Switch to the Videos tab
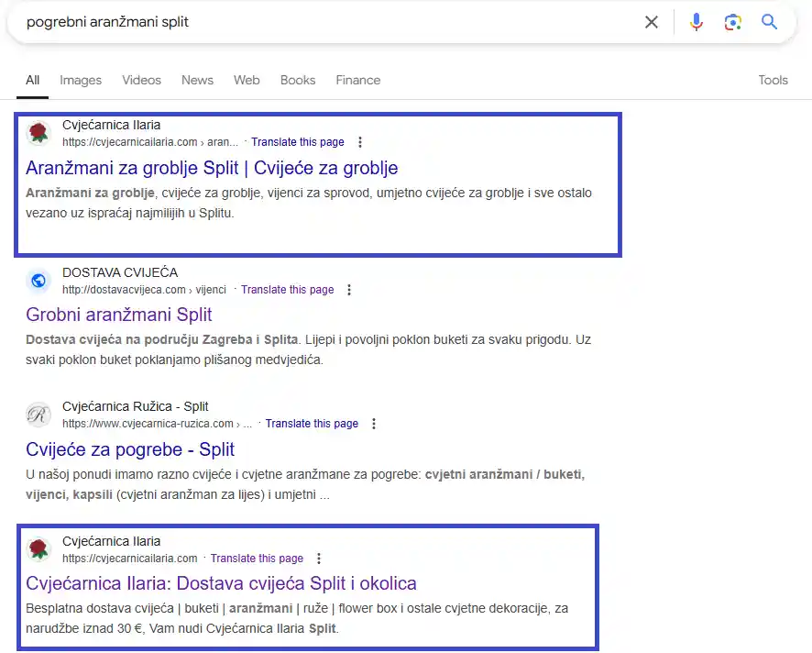 [141, 80]
